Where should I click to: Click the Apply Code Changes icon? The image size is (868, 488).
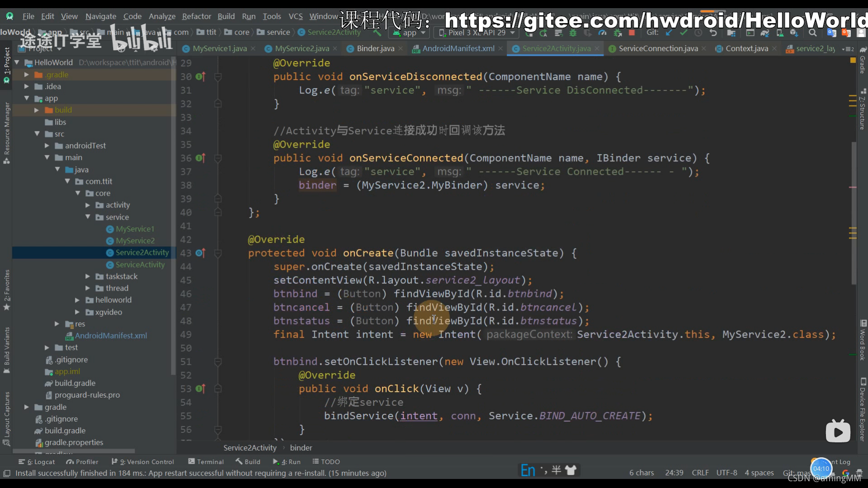(558, 33)
